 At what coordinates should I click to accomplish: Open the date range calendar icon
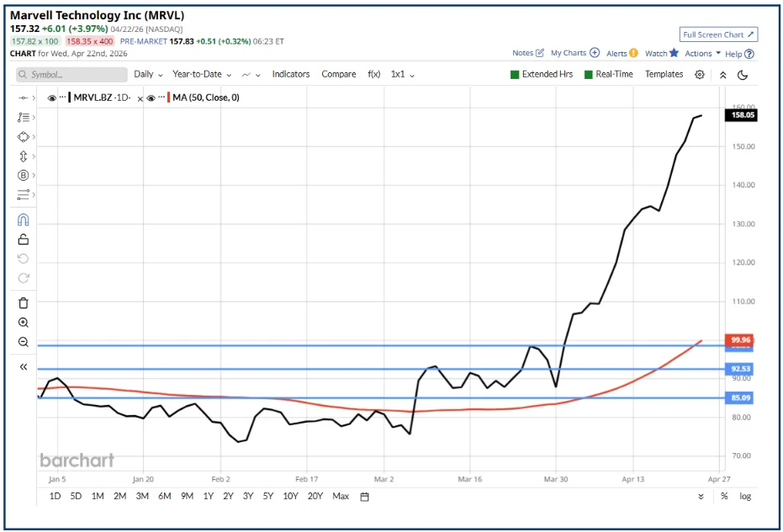pos(364,497)
